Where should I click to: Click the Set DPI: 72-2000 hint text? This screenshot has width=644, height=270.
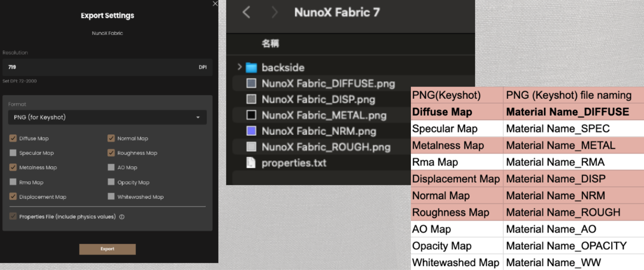point(19,81)
